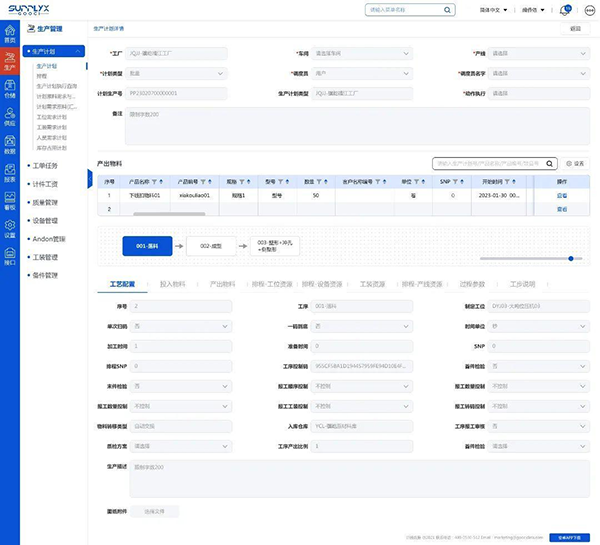Switch to the 投入物料 tab

172,285
